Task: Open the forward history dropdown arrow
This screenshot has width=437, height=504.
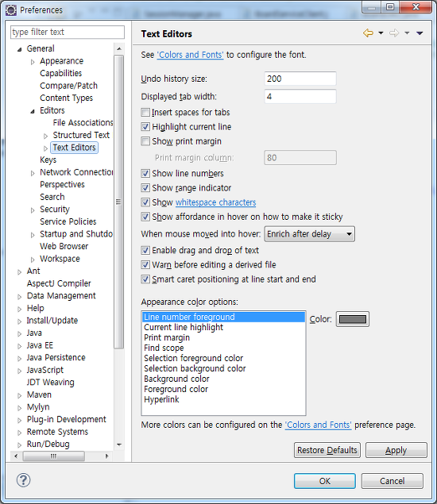Action: 407,33
